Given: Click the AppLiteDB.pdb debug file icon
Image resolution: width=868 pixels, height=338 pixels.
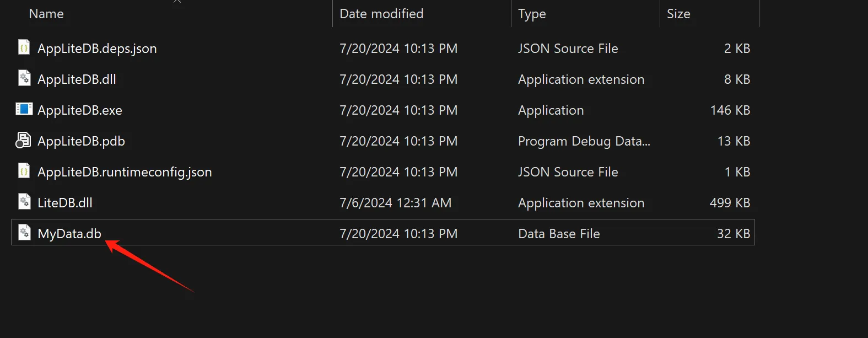Looking at the screenshot, I should coord(24,141).
